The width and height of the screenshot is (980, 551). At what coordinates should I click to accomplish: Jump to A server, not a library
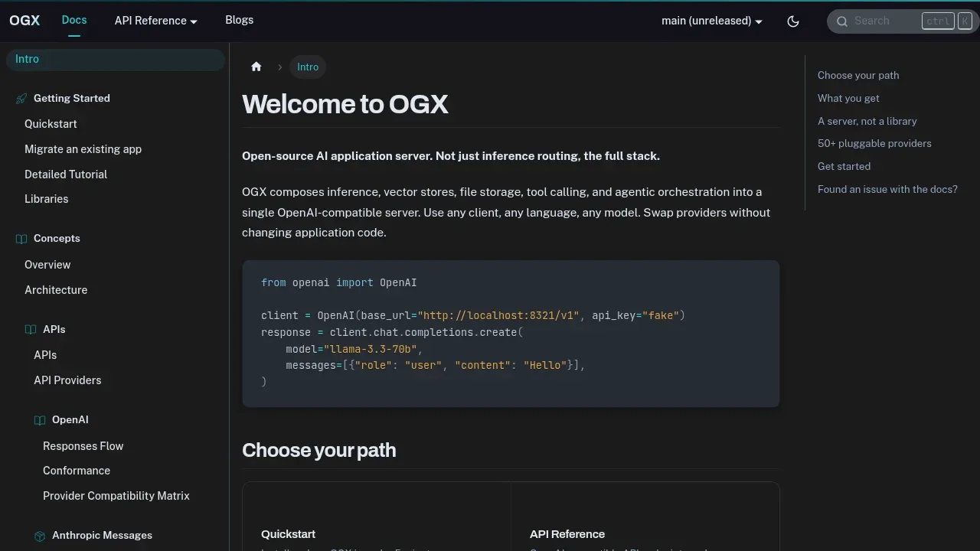(x=867, y=121)
